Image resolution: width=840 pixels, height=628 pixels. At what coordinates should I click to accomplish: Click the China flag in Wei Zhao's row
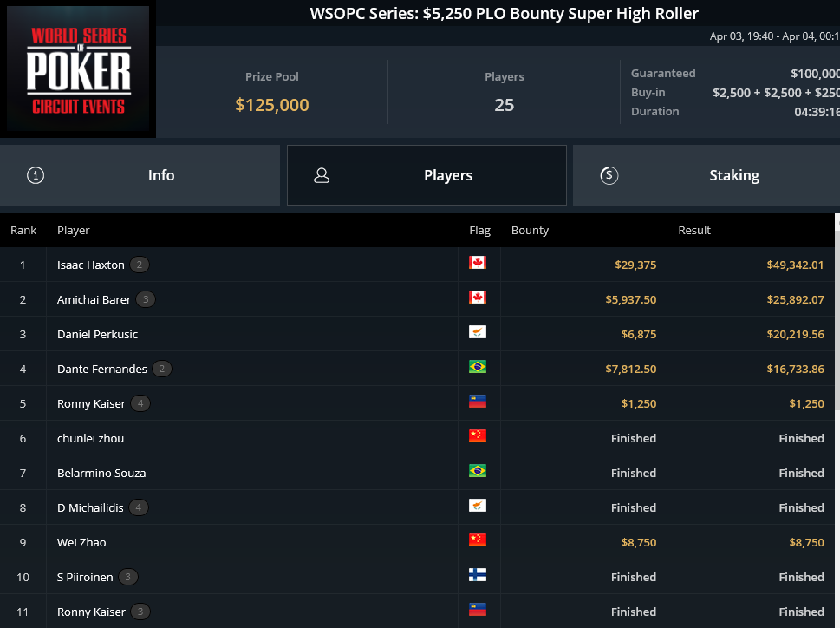point(478,540)
